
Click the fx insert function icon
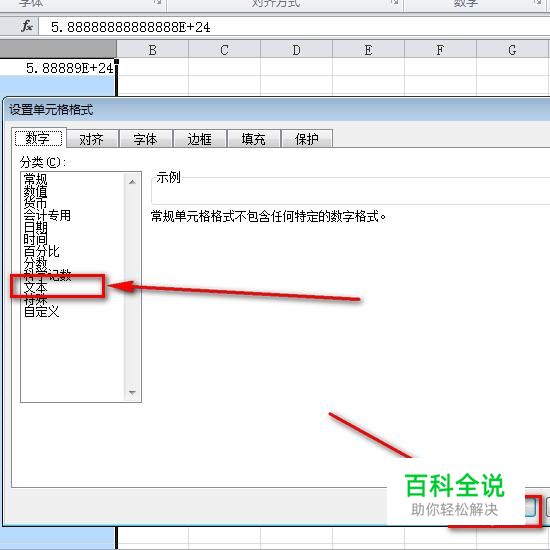point(27,26)
